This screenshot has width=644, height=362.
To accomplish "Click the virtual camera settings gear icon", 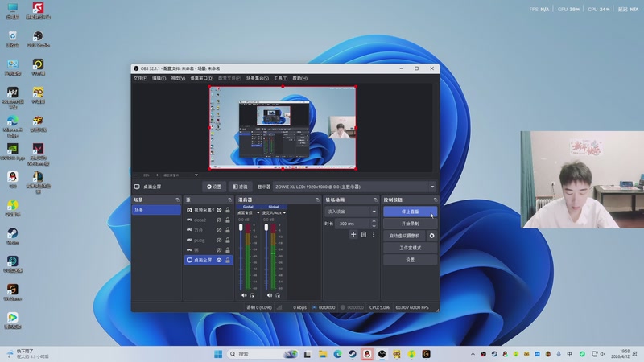I will click(431, 236).
